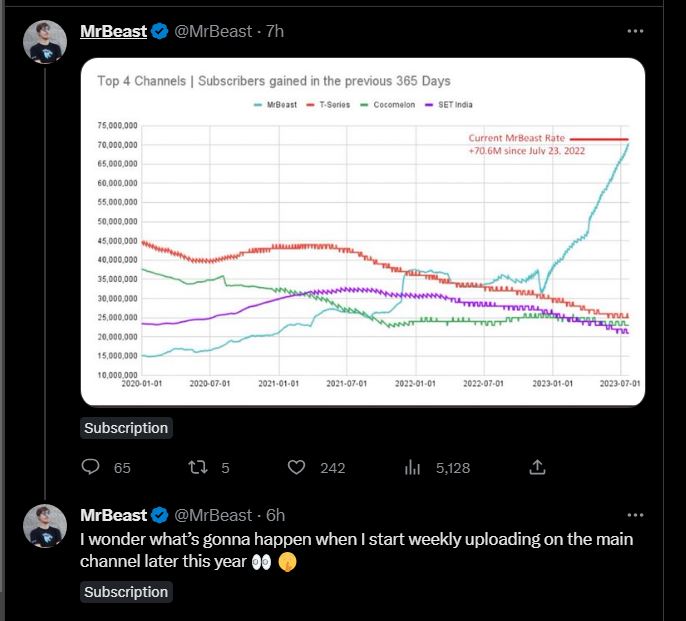Screen dimensions: 686x621
Task: Click Subscription label under second tweet
Action: (x=126, y=592)
